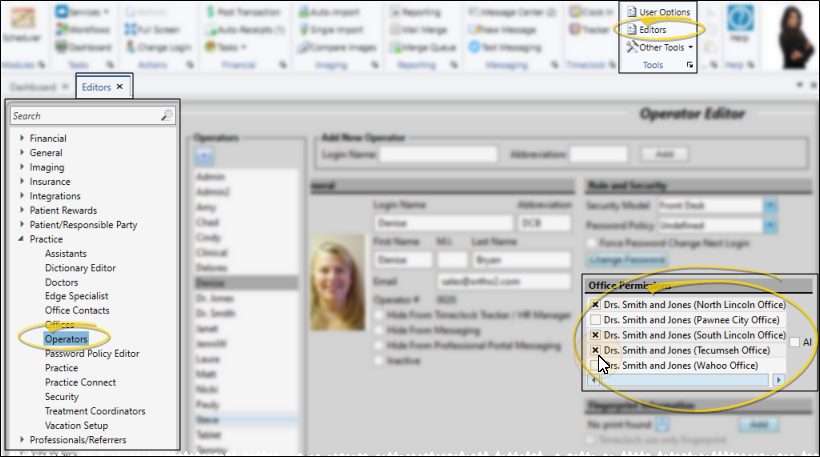Expand the Financial tree node
Image resolution: width=820 pixels, height=457 pixels.
[x=22, y=139]
